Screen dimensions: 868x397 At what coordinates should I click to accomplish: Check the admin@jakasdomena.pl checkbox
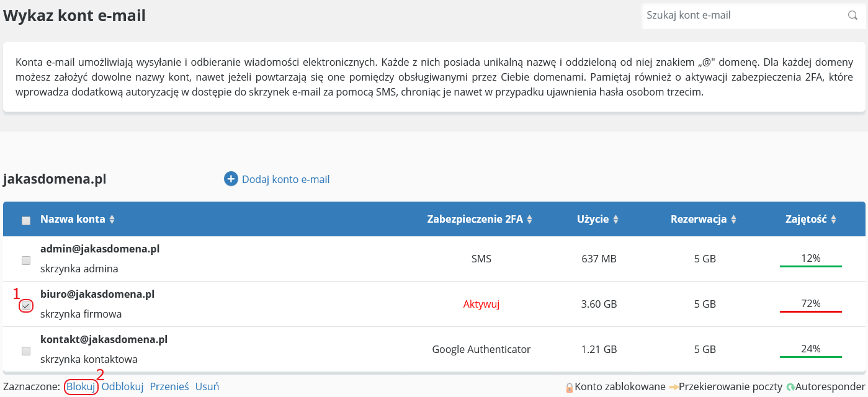point(26,261)
